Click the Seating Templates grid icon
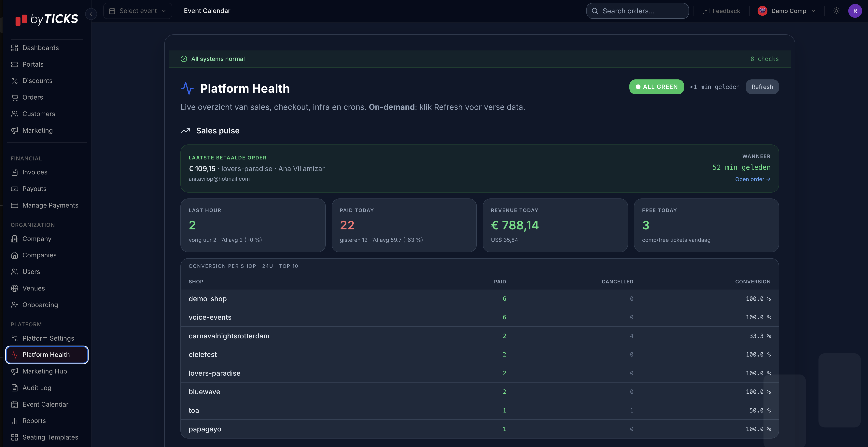The image size is (868, 447). click(14, 437)
